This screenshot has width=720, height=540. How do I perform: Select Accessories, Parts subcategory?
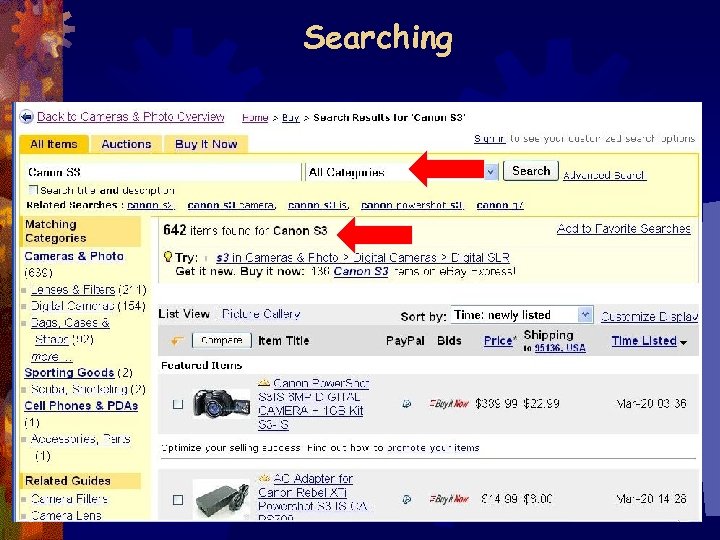[81, 439]
